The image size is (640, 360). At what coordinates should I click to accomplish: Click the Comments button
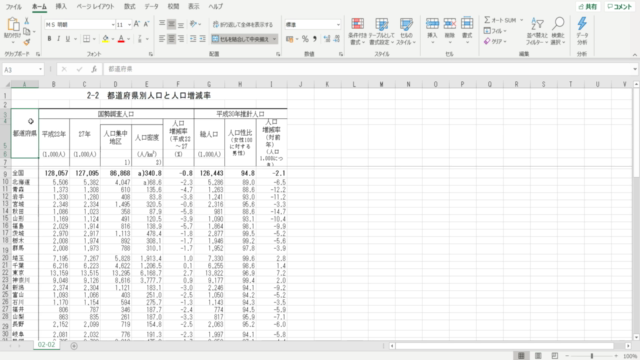[x=620, y=7]
